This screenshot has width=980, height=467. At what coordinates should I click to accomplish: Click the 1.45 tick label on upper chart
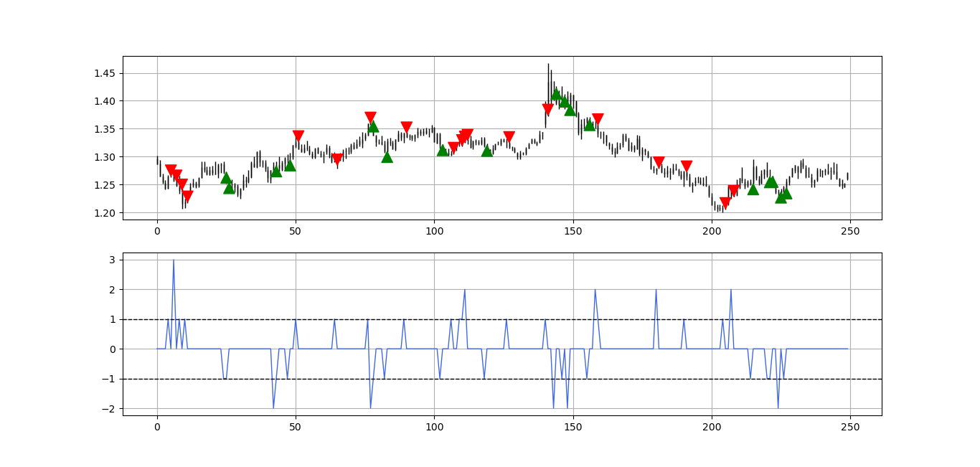pos(106,73)
